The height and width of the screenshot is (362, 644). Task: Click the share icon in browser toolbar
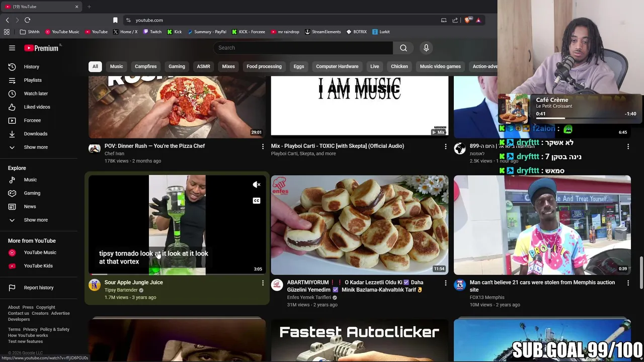tap(455, 20)
